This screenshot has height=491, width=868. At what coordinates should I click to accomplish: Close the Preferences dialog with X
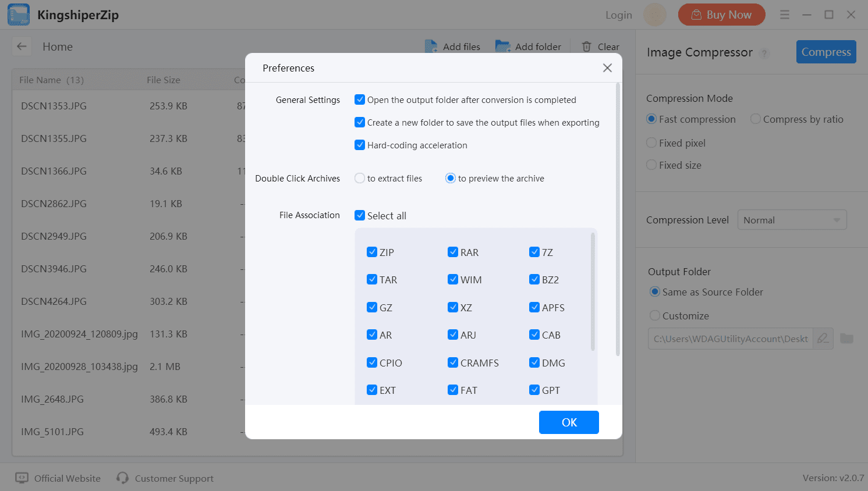coord(607,68)
